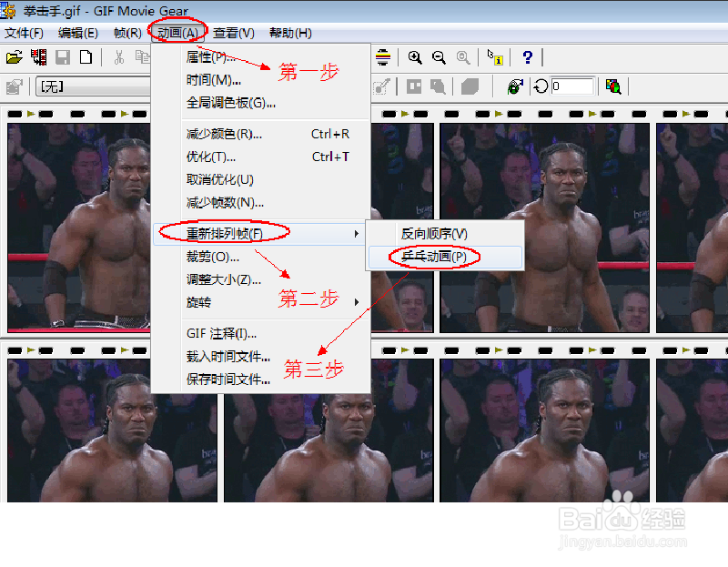The height and width of the screenshot is (567, 728).
Task: Select 重新排列帧(F) menu entry
Action: point(260,234)
